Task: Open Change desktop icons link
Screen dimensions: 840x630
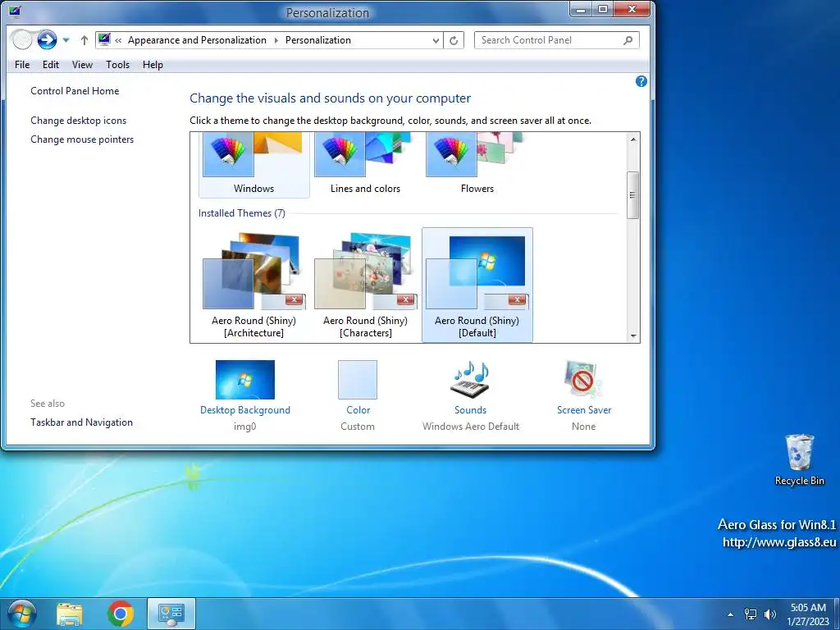Action: point(78,121)
